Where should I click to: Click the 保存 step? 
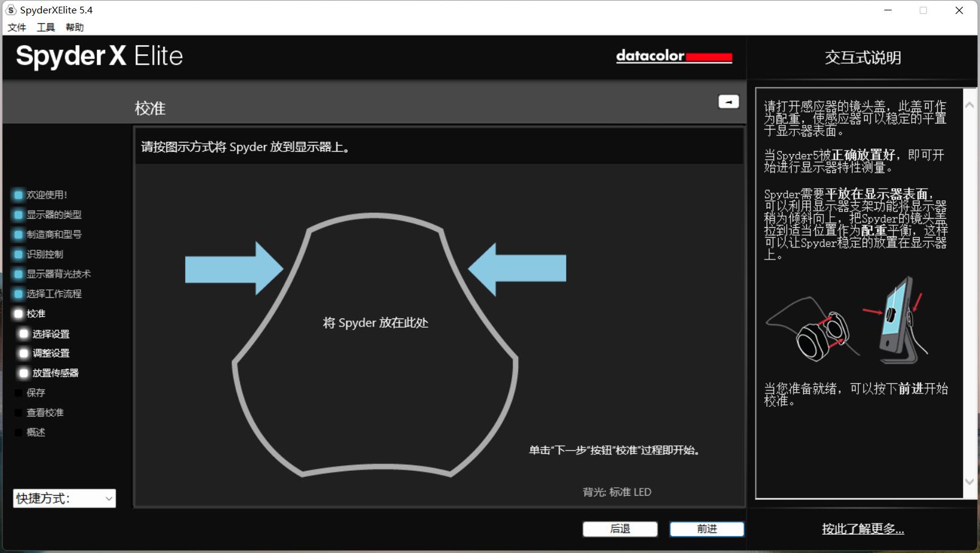pos(36,393)
